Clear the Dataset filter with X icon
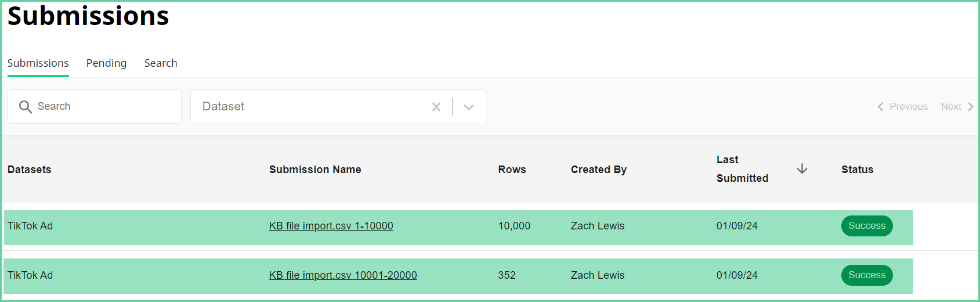Screen dimensions: 980x302 pyautogui.click(x=436, y=107)
